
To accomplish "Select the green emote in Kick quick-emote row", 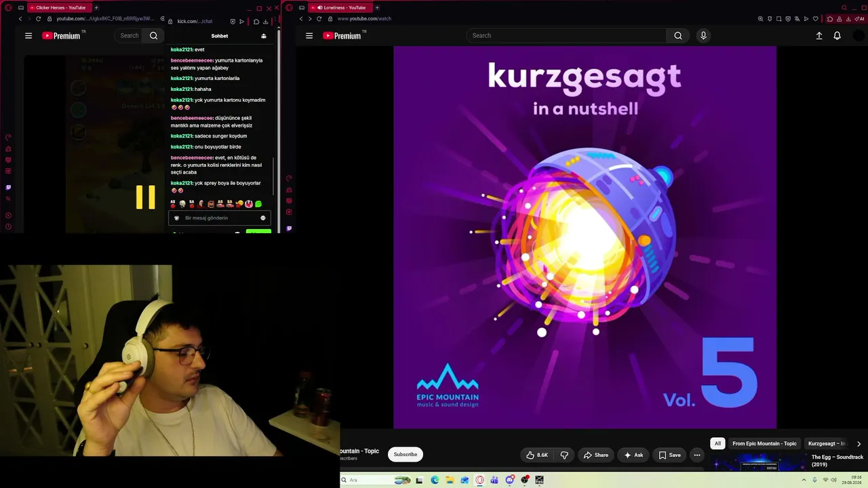I will [258, 203].
